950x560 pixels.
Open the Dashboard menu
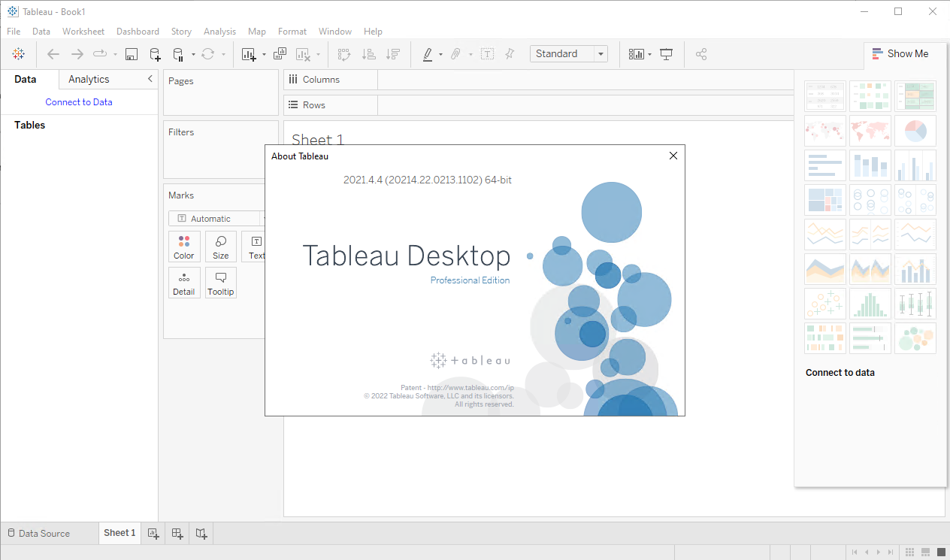tap(138, 32)
